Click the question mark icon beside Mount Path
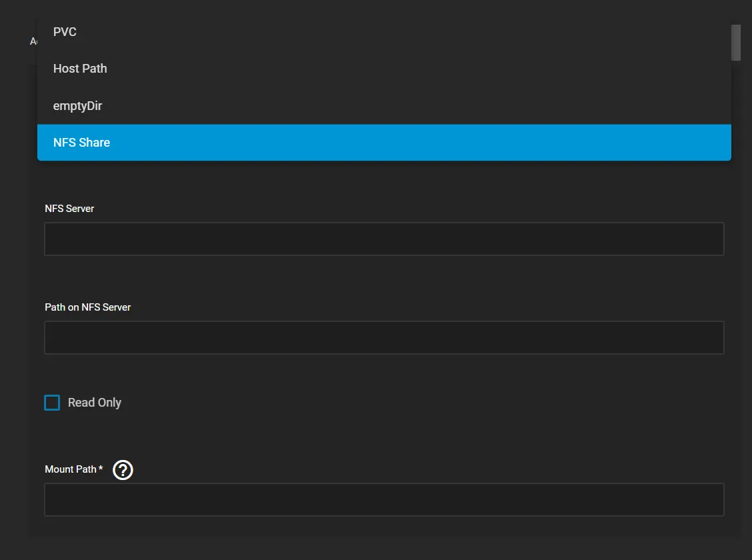The height and width of the screenshot is (560, 752). 122,469
